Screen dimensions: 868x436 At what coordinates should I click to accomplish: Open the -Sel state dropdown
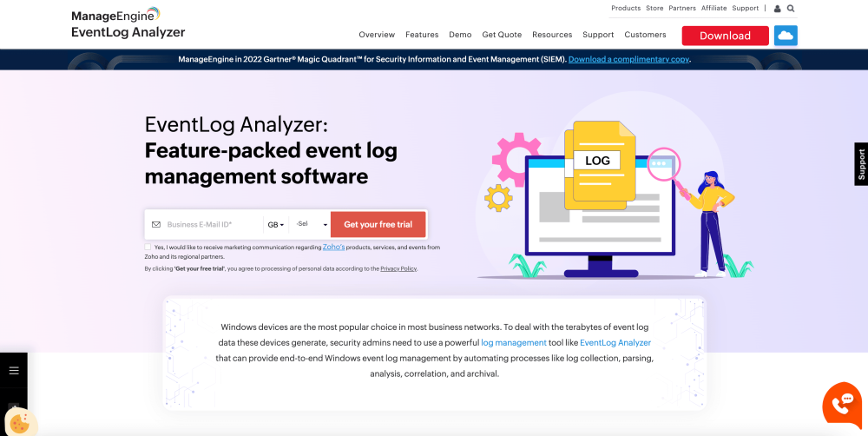tap(312, 224)
